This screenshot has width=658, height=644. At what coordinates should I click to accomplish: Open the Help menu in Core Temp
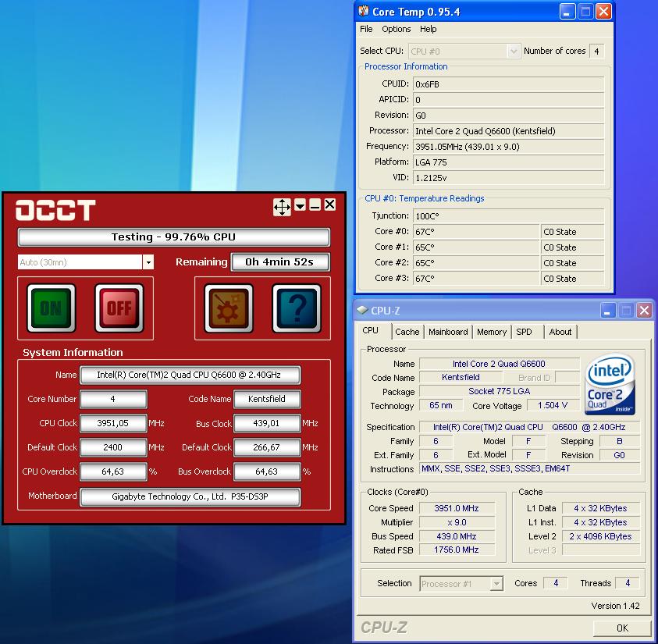tap(428, 29)
